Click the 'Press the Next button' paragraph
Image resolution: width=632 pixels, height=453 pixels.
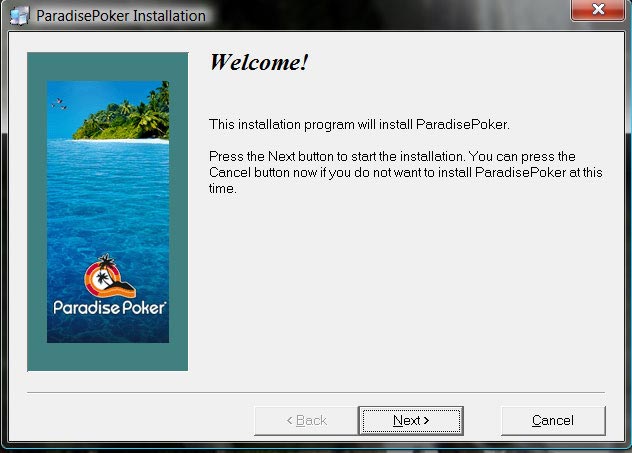[x=405, y=172]
